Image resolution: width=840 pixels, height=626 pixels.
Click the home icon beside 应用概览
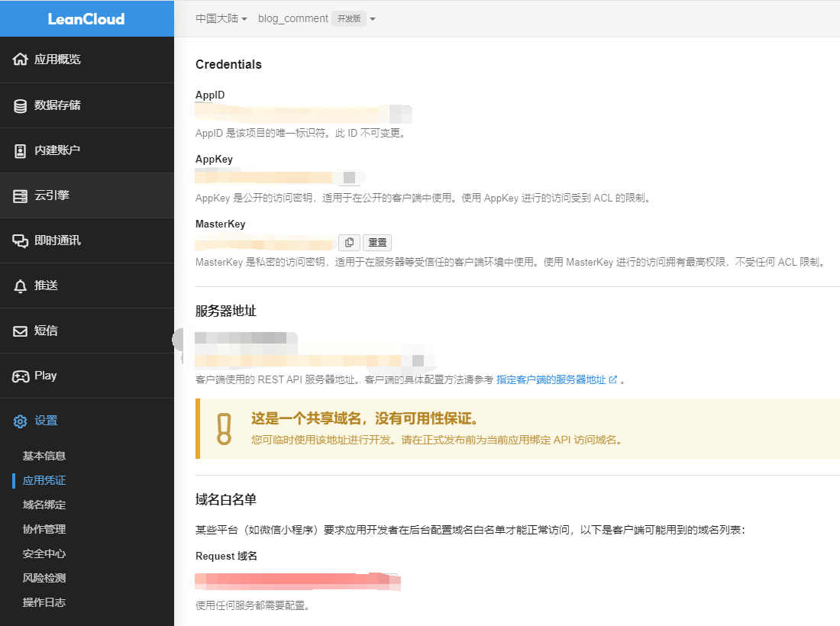point(21,60)
